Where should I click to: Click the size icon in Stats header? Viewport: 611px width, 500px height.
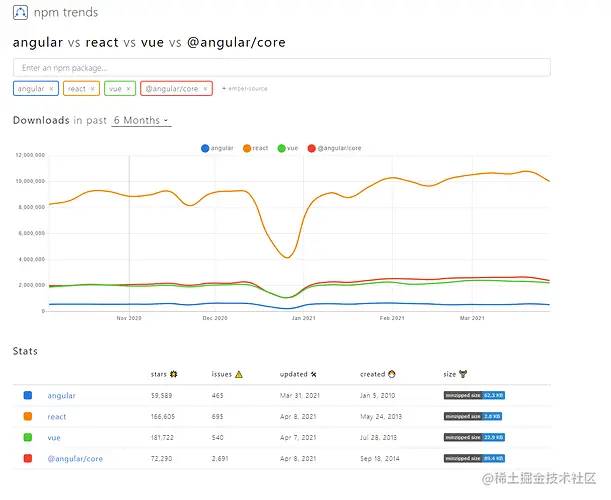pos(463,374)
